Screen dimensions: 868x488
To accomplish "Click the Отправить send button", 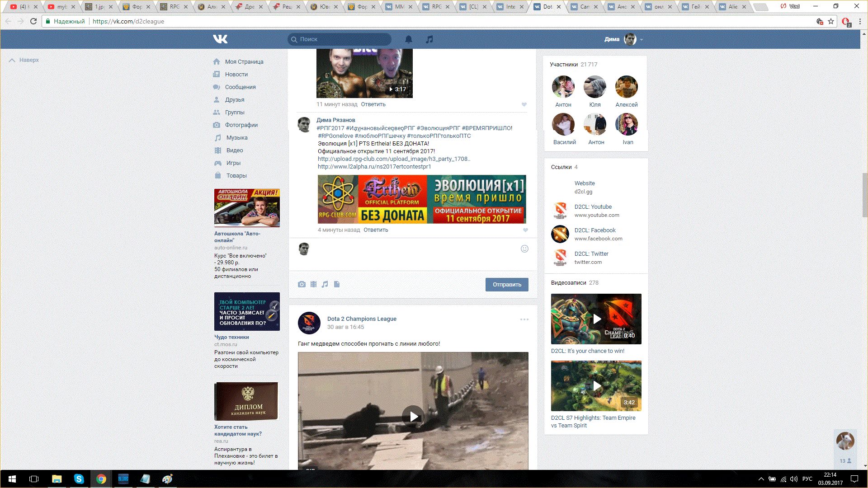I will pos(507,285).
